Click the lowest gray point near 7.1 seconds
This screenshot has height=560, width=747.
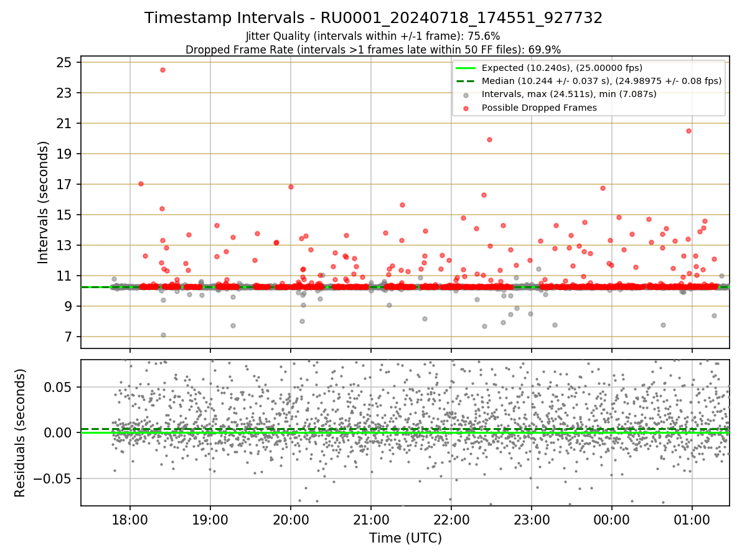163,335
